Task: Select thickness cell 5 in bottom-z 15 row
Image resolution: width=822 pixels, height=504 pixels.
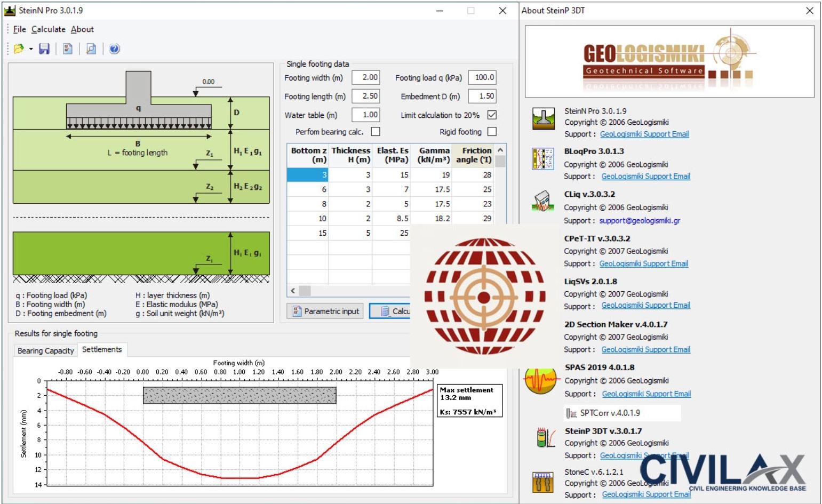Action: coord(350,233)
